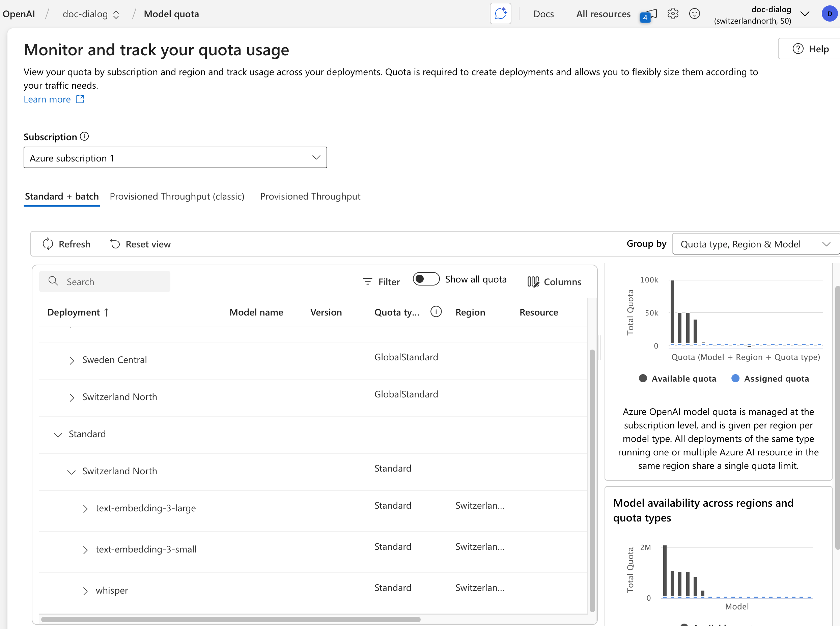Click the tallest bar in quota chart

672,312
